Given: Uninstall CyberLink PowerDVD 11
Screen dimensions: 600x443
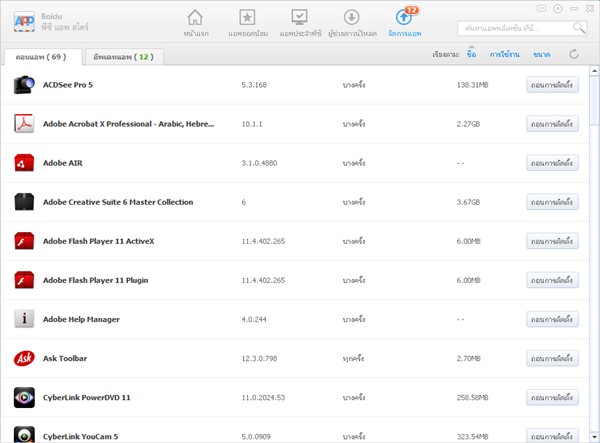Looking at the screenshot, I should click(x=552, y=398).
